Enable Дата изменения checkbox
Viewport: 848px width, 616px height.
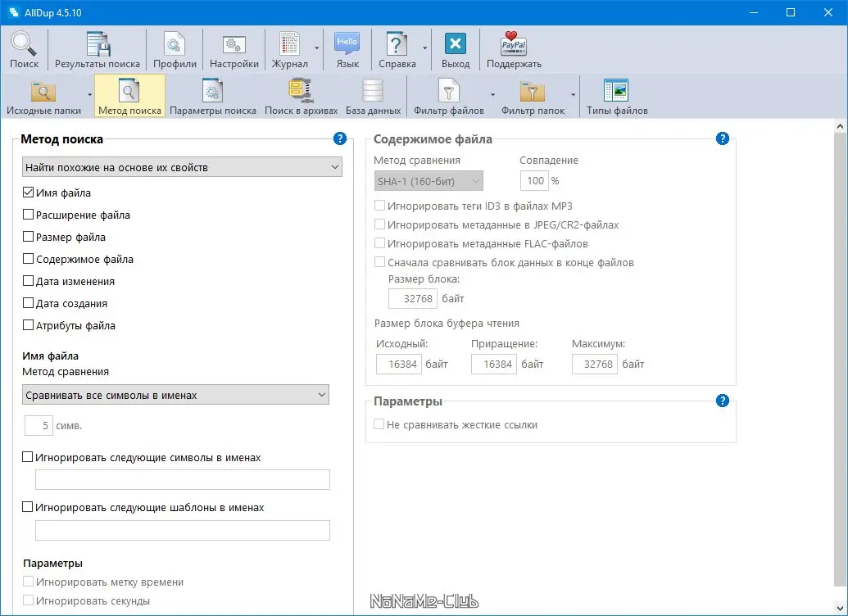[28, 281]
